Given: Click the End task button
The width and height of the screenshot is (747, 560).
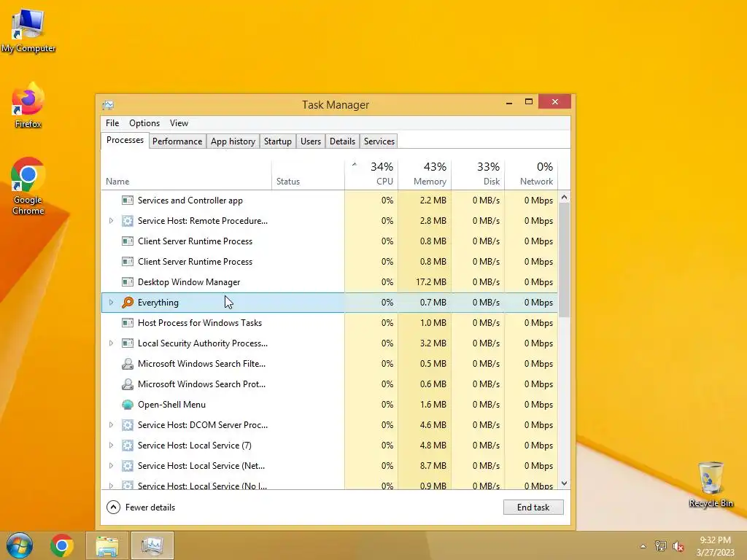Looking at the screenshot, I should pos(533,507).
